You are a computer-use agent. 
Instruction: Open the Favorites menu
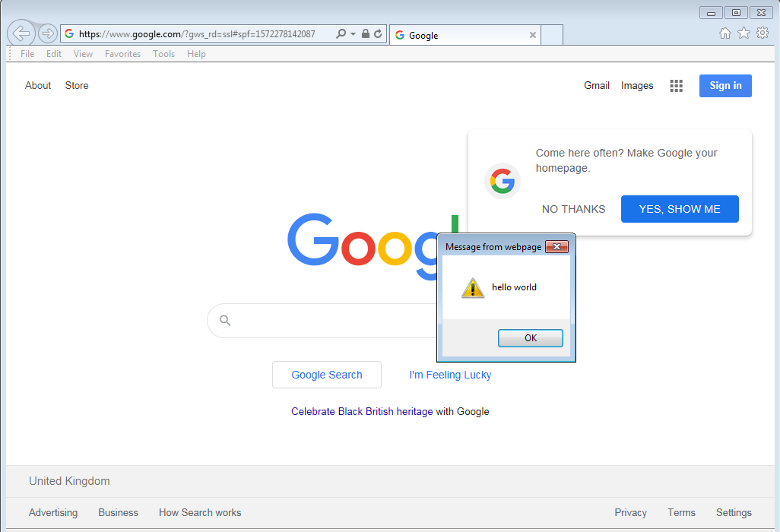click(122, 54)
